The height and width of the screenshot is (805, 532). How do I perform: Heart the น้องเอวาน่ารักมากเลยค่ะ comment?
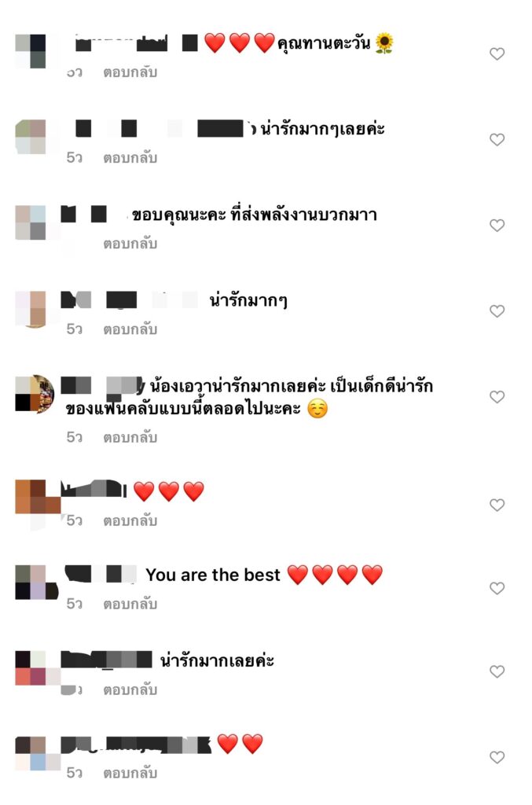coord(497,397)
